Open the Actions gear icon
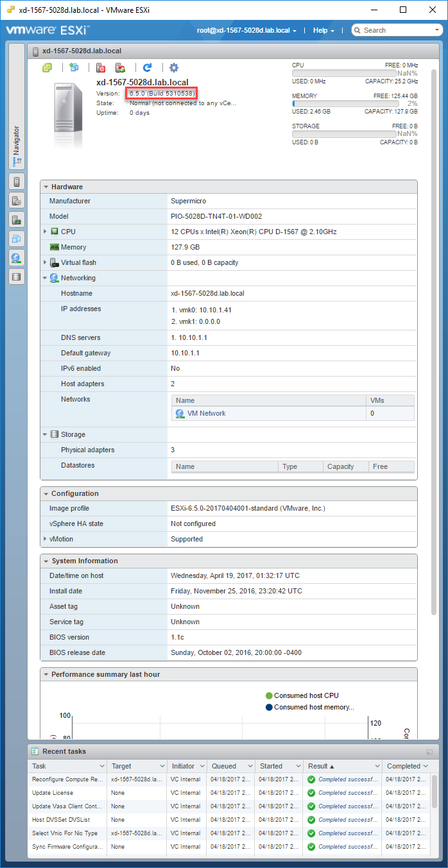Viewport: 448px width, 868px height. click(x=173, y=67)
